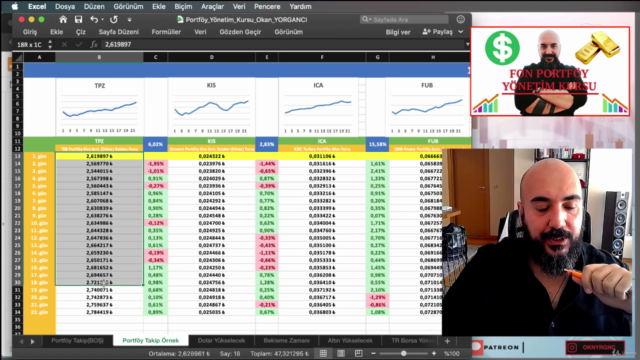Open the Gözden Geçir ribbon tab
The height and width of the screenshot is (360, 640).
point(240,32)
